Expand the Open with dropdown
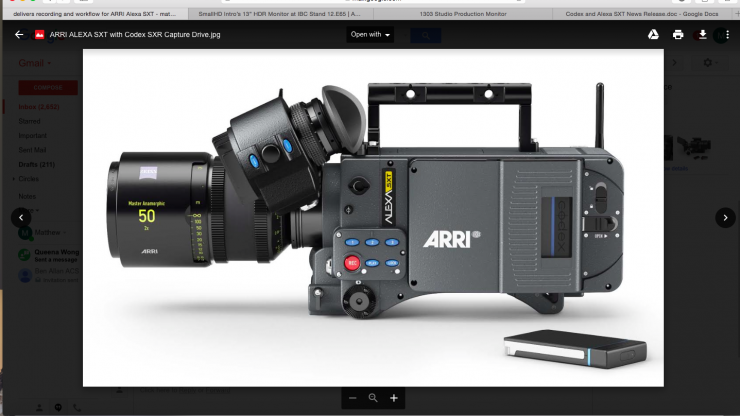The image size is (740, 416). tap(370, 34)
